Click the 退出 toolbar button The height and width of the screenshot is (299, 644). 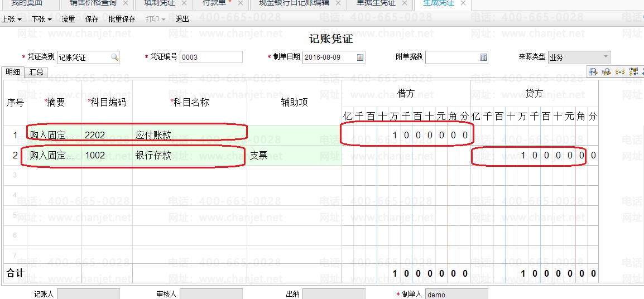tap(182, 20)
